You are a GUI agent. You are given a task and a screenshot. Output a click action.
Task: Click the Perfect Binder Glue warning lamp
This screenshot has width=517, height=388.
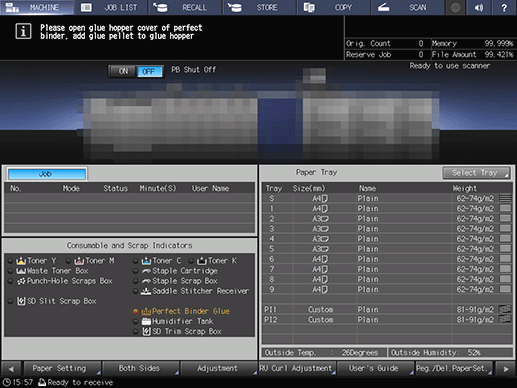coord(136,311)
